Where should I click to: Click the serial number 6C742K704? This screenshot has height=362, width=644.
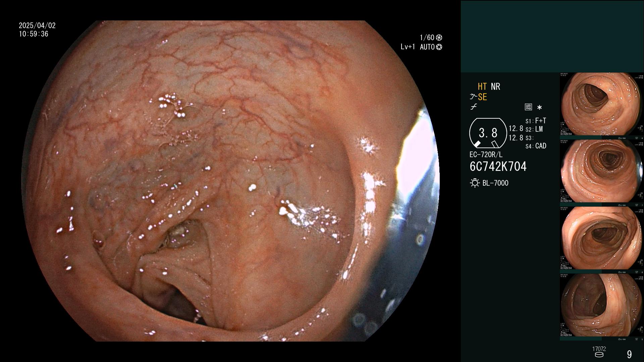(498, 167)
